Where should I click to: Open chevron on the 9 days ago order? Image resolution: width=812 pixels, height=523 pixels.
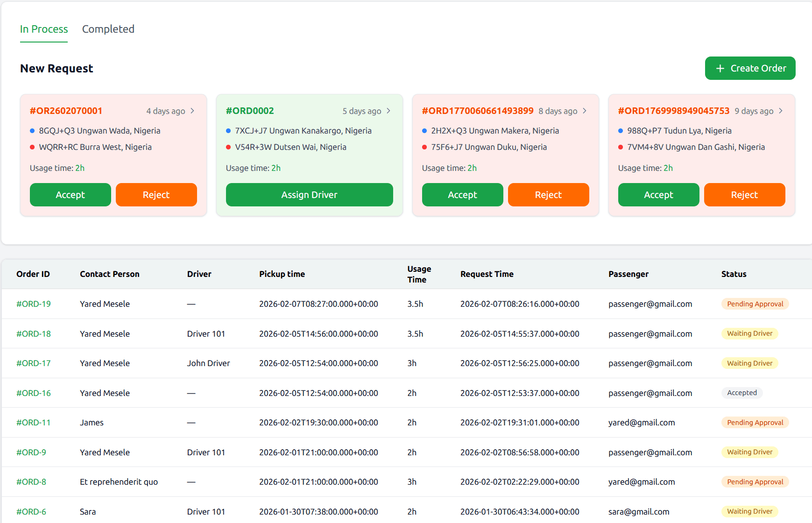point(781,111)
